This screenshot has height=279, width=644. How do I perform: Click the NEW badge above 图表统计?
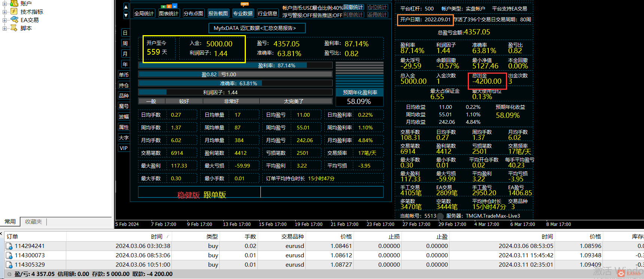(169, 6)
